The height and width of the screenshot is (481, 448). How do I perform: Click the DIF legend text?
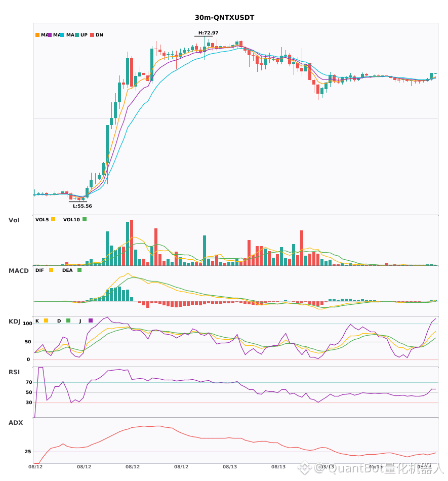(39, 270)
